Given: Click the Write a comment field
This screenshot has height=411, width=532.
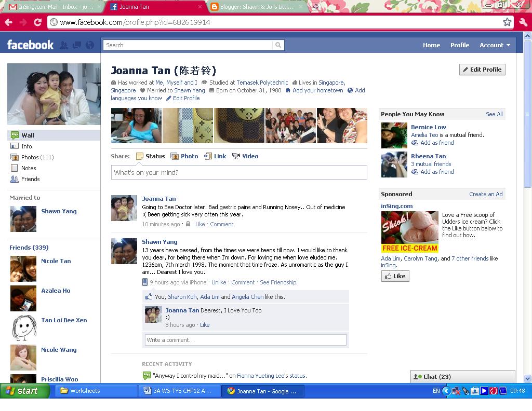Looking at the screenshot, I should tap(246, 340).
